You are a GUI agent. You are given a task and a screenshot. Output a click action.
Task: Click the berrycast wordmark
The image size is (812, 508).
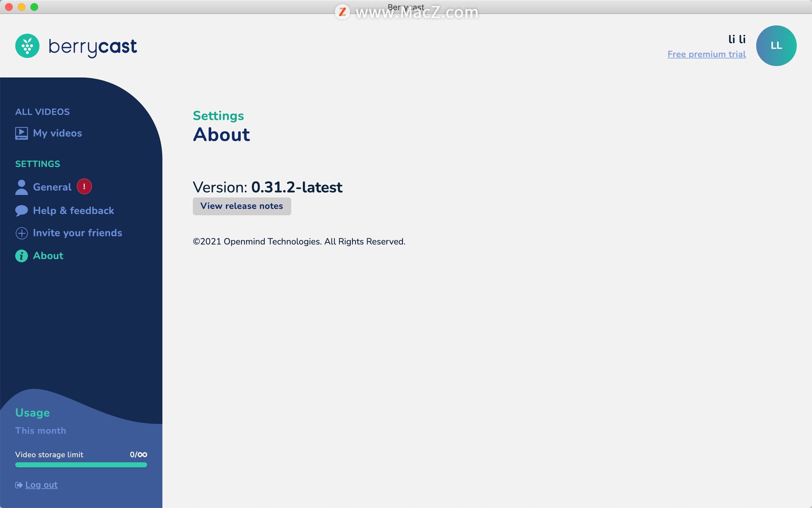[93, 47]
